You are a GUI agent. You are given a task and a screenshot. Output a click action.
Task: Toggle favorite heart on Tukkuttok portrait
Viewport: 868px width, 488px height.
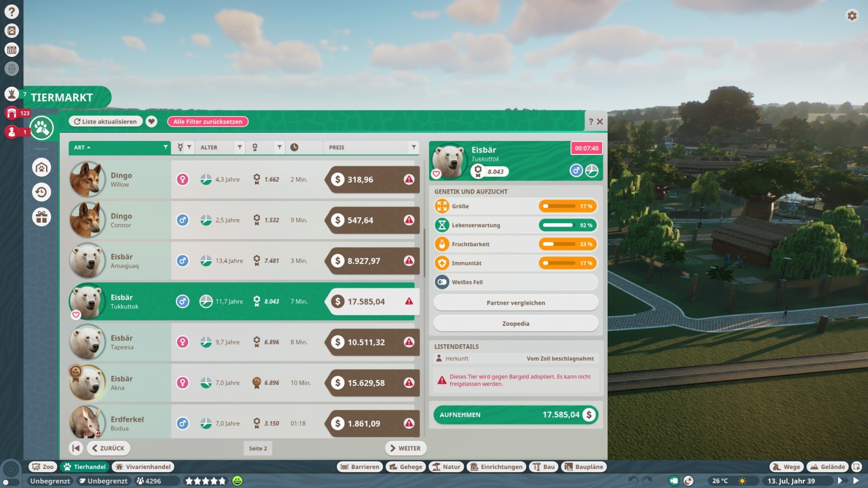(x=76, y=315)
